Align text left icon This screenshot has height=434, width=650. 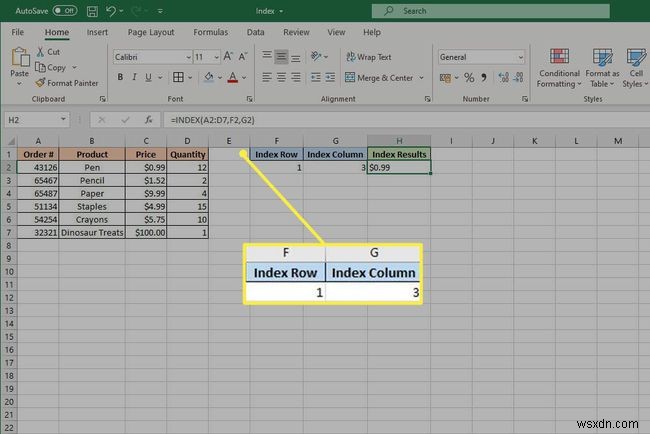click(x=267, y=77)
